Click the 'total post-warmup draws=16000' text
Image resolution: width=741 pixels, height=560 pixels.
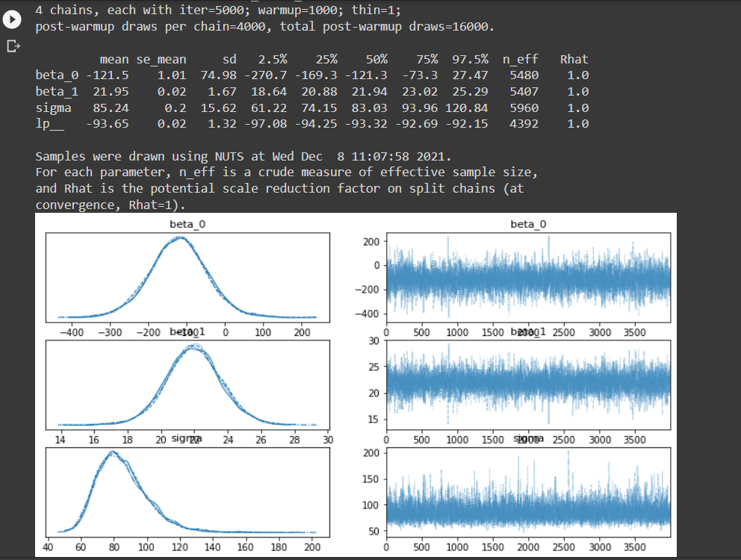[387, 26]
